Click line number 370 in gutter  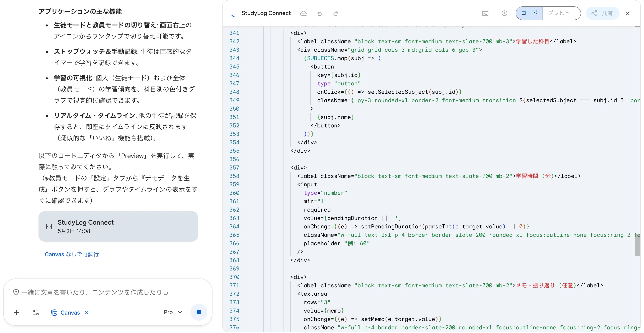[x=234, y=277]
